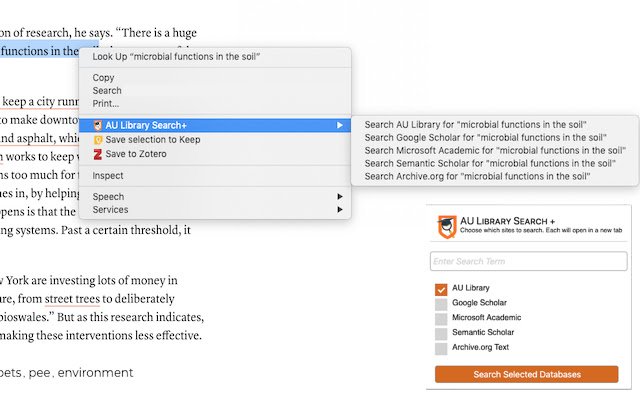Check the Microsoft Academic option

click(441, 318)
